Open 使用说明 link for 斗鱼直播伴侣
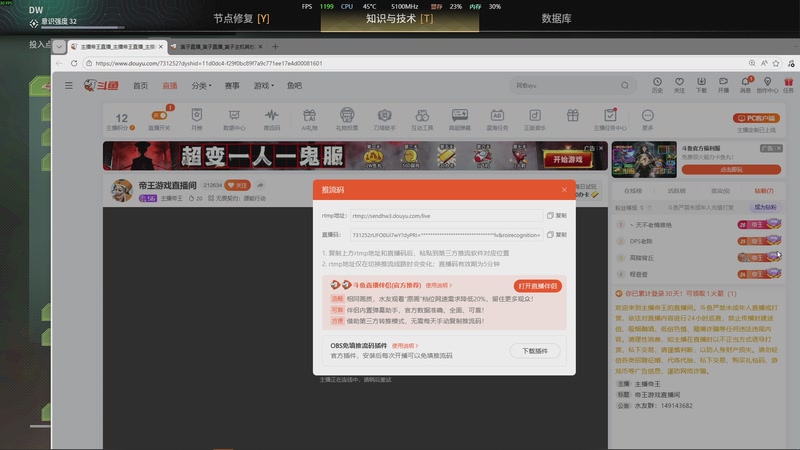 [x=438, y=285]
